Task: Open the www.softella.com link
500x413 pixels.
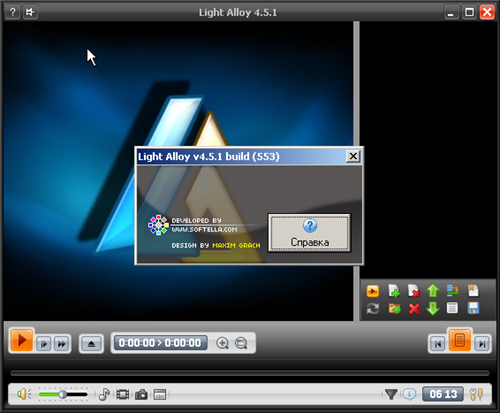Action: [x=204, y=229]
